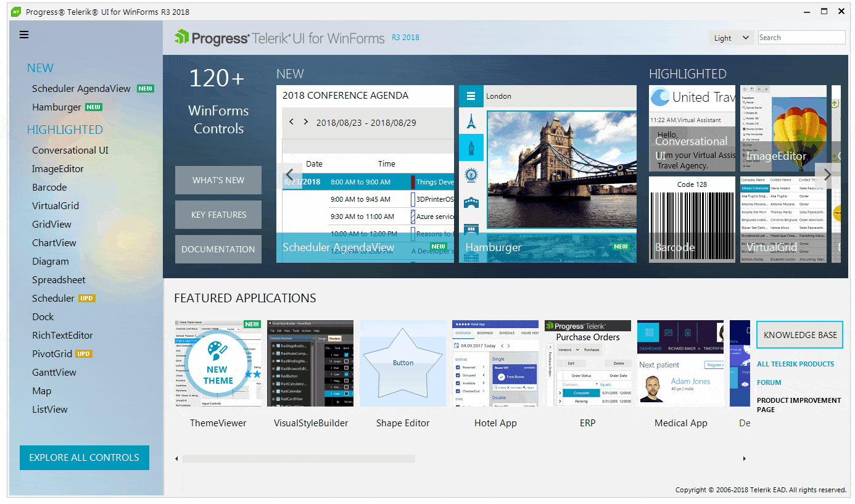Screen dimensions: 855x504
Task: Select Diagram in sidebar
Action: click(51, 262)
